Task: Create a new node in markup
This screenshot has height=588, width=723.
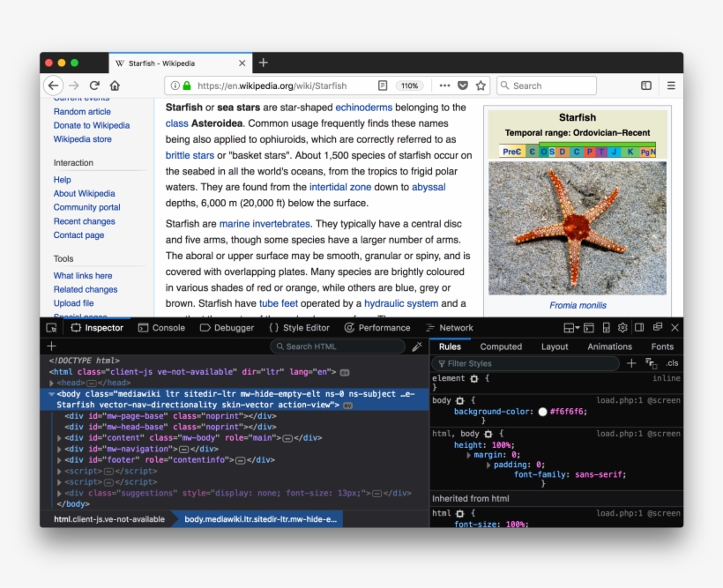Action: click(52, 346)
